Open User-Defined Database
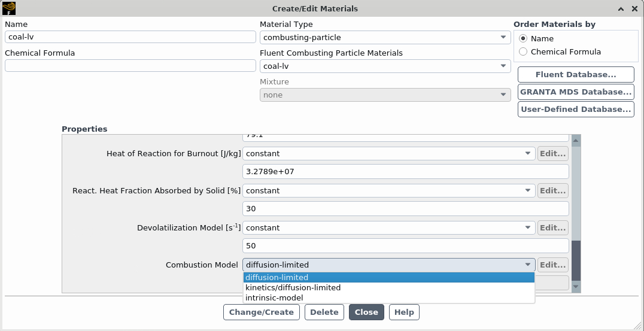The image size is (644, 331). (x=575, y=110)
